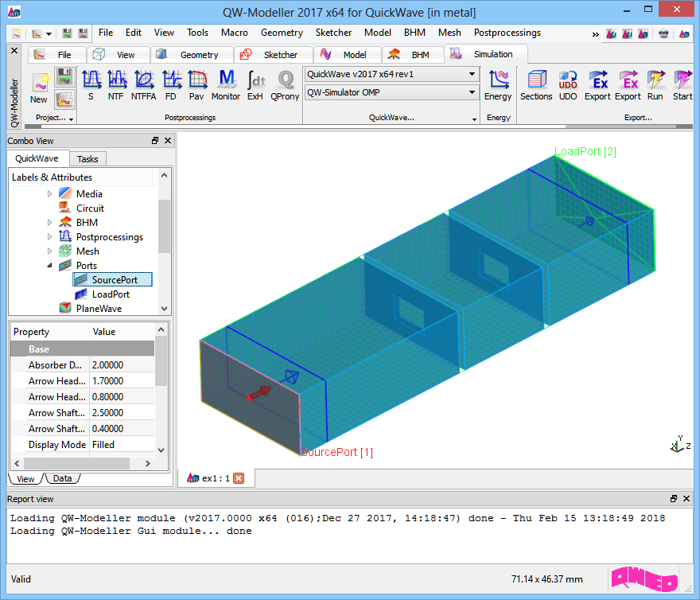Open the Sections export tool
This screenshot has height=600, width=700.
(536, 84)
